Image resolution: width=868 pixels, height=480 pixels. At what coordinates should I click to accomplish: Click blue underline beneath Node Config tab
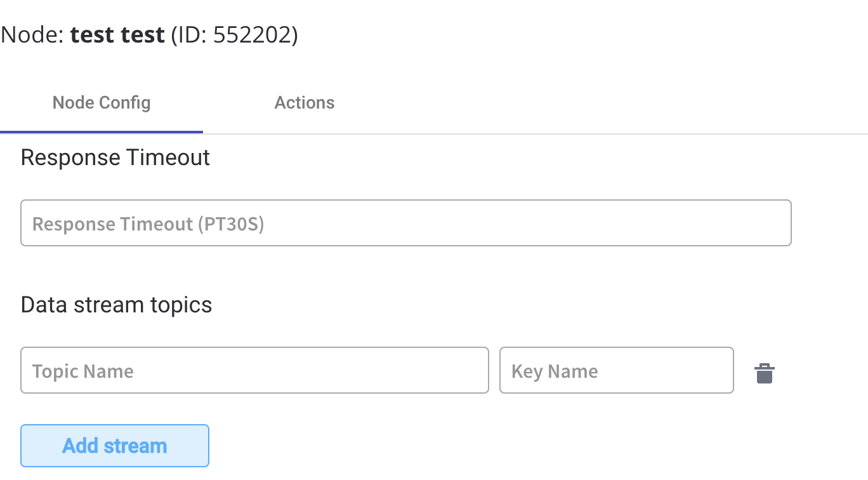click(102, 132)
